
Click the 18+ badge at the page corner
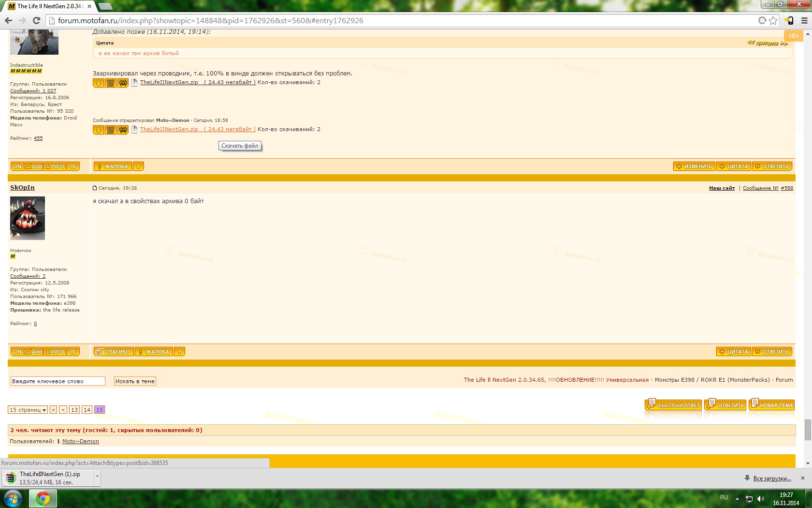[794, 35]
